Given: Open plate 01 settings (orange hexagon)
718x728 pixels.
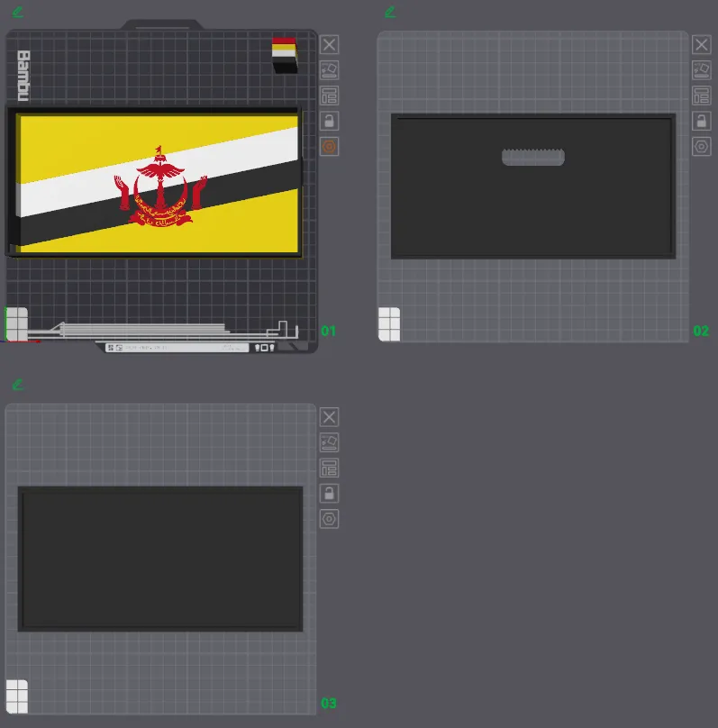Looking at the screenshot, I should [x=329, y=147].
